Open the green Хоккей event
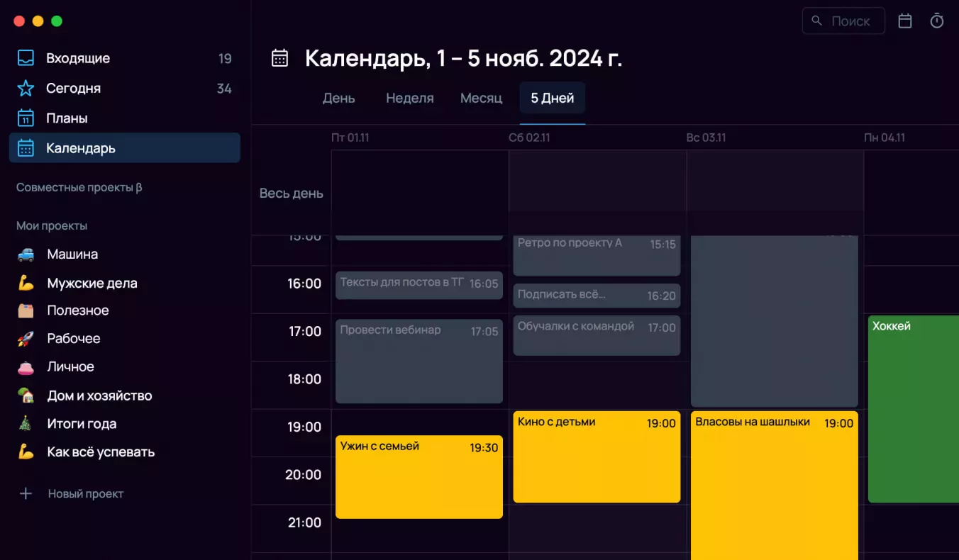This screenshot has height=560, width=959. (x=914, y=409)
